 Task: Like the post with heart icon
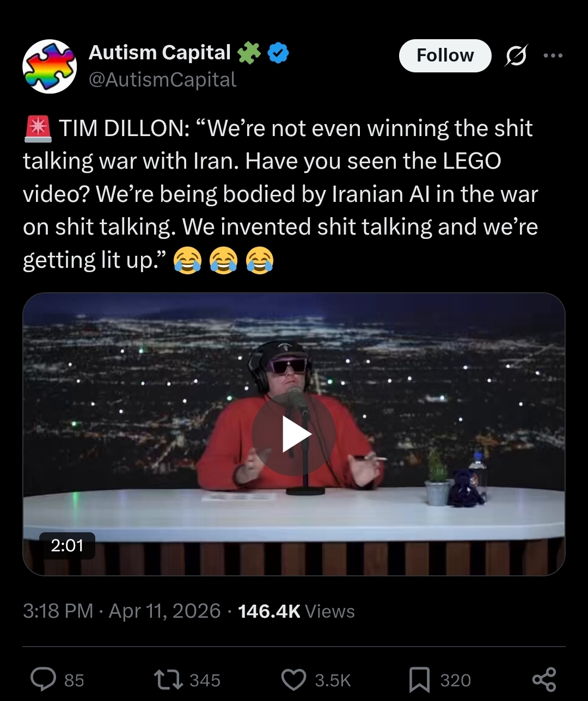click(x=293, y=680)
